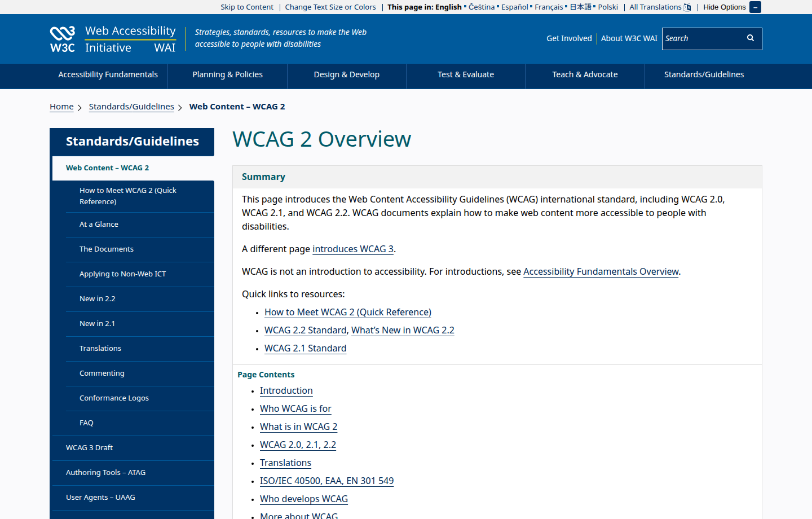Jump to Introduction section
The image size is (812, 519).
click(x=286, y=391)
